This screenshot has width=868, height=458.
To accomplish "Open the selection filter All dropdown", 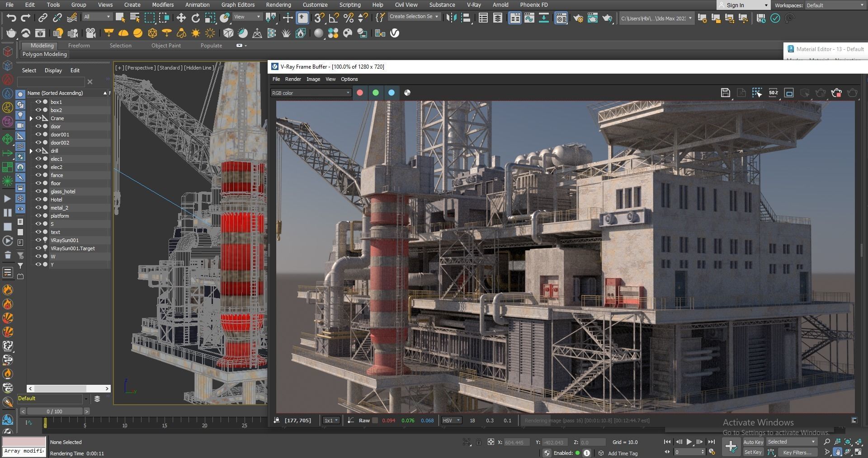I will click(x=97, y=17).
